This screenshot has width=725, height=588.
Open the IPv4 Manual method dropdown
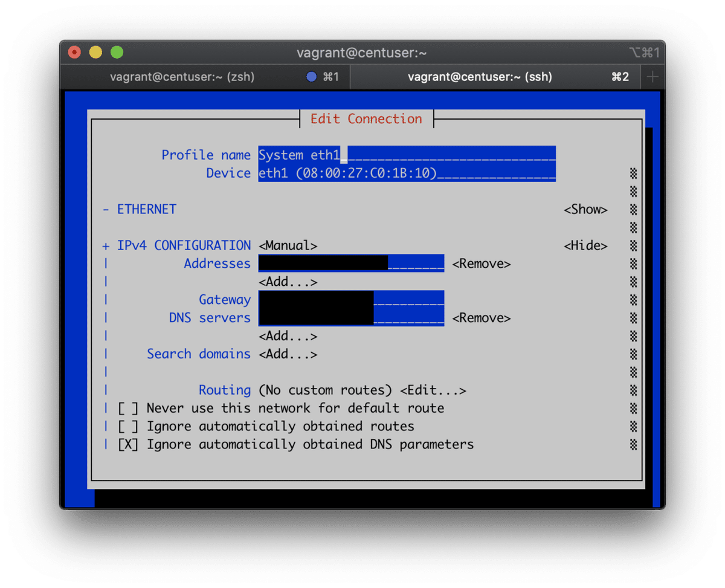click(288, 246)
